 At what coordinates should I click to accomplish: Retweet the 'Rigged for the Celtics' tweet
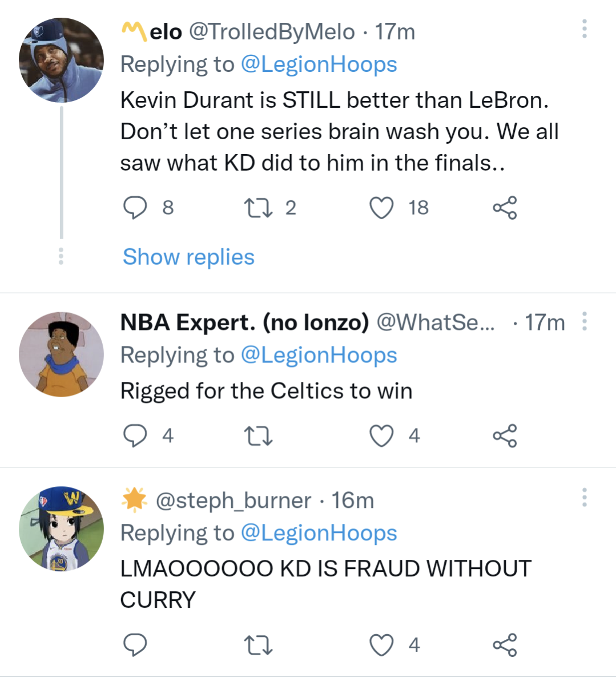(258, 436)
